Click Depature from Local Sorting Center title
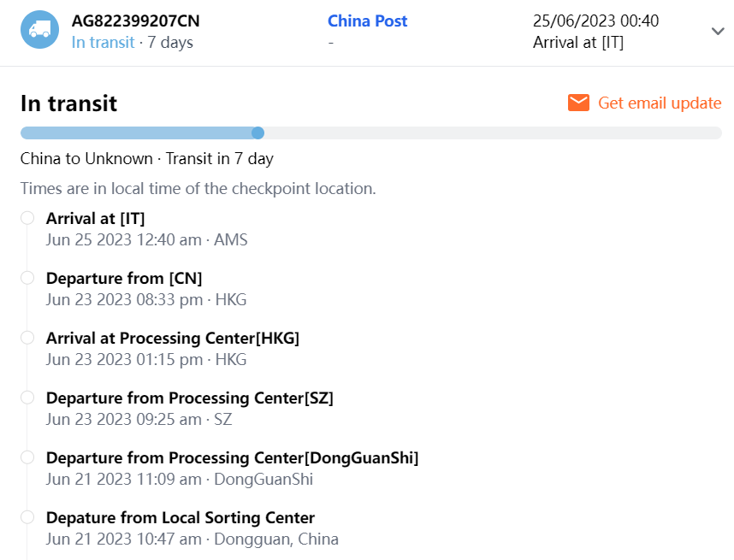Screen dimensions: 734x560 point(180,517)
